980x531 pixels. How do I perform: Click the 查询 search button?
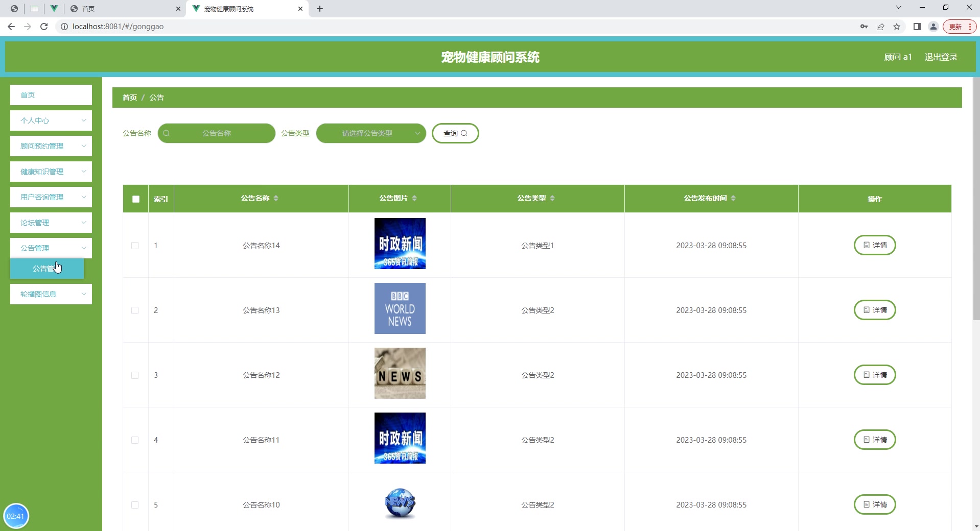[x=454, y=133]
